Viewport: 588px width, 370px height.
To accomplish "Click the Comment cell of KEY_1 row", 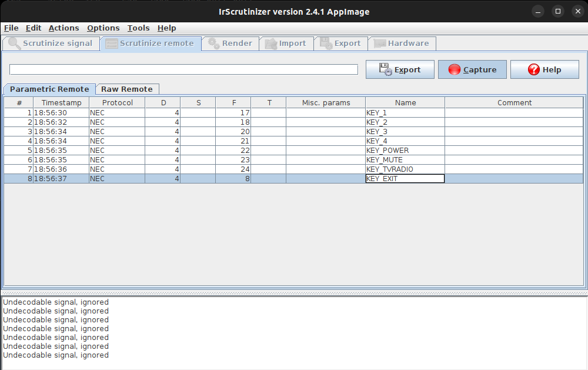I will [514, 113].
